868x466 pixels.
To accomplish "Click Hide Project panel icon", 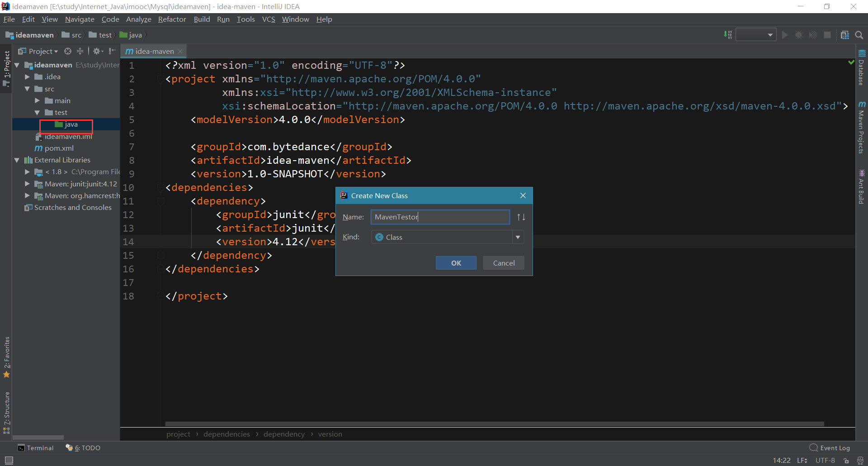I will click(112, 51).
